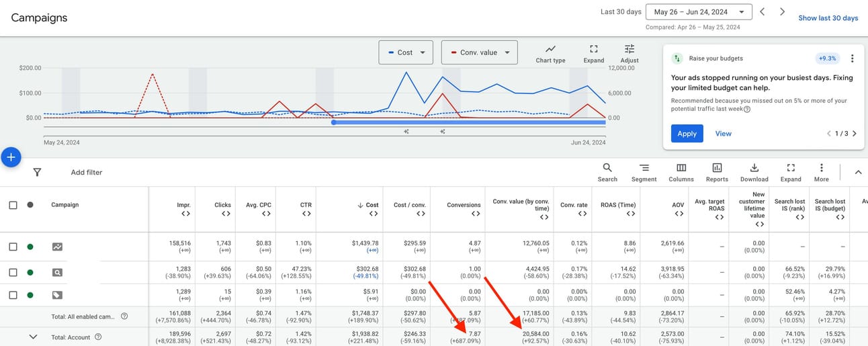Image resolution: width=868 pixels, height=346 pixels.
Task: Click the filter funnel icon
Action: click(37, 172)
